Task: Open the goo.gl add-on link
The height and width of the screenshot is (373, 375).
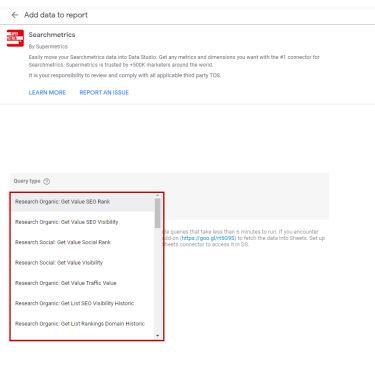Action: [x=208, y=238]
